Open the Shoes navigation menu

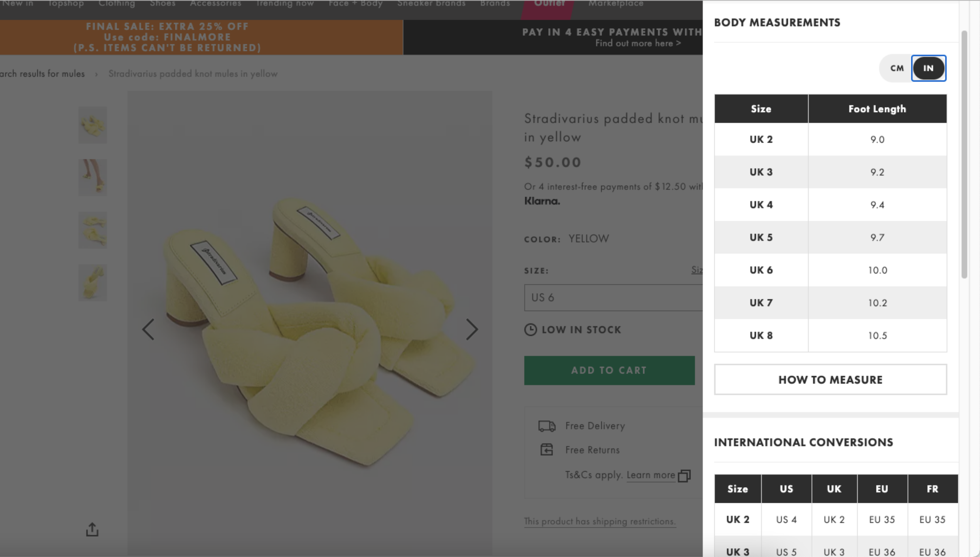click(163, 4)
